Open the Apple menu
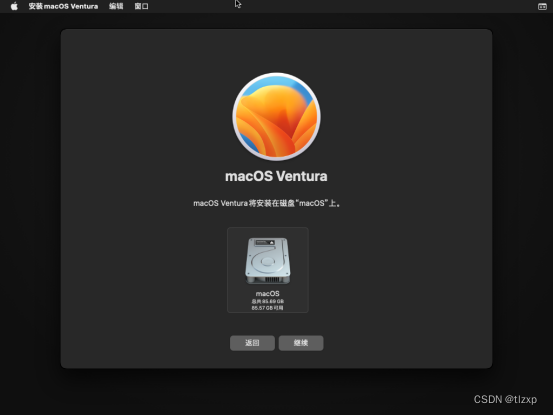553x415 pixels. click(14, 6)
